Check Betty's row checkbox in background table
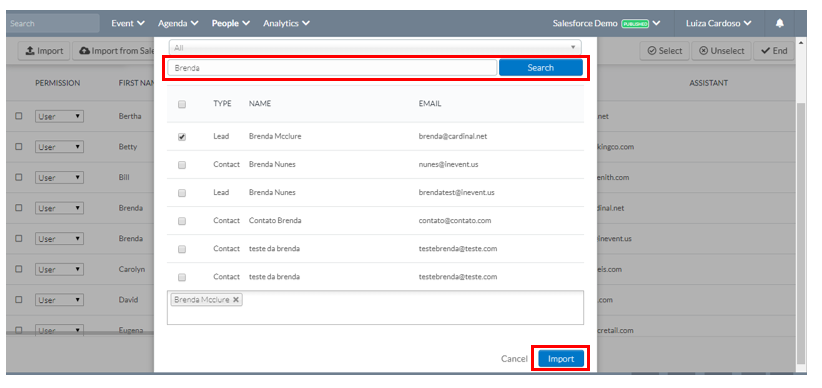This screenshot has width=822, height=388. tap(19, 147)
